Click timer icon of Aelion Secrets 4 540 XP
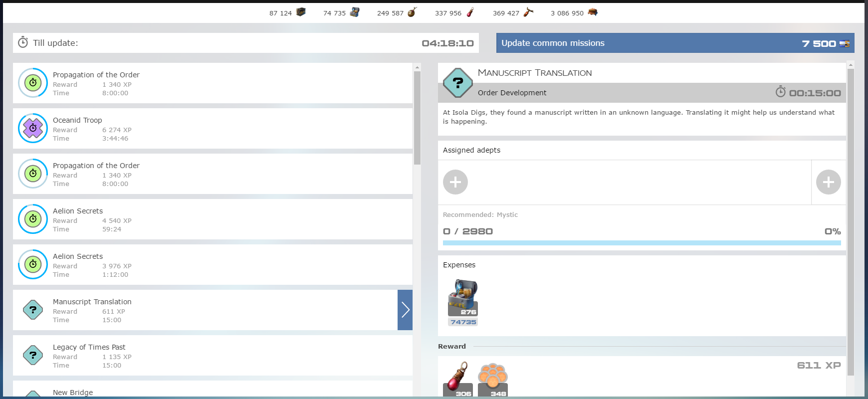868x399 pixels. 33,219
